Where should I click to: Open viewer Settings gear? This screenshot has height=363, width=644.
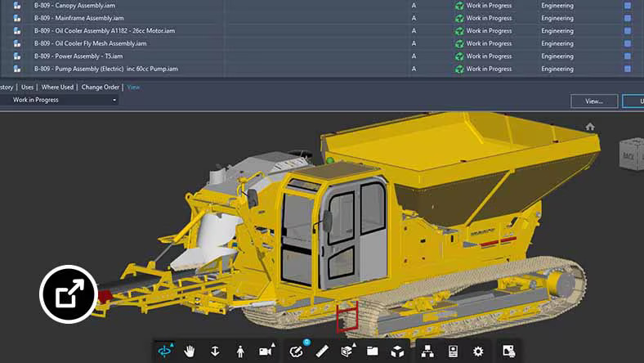point(478,352)
